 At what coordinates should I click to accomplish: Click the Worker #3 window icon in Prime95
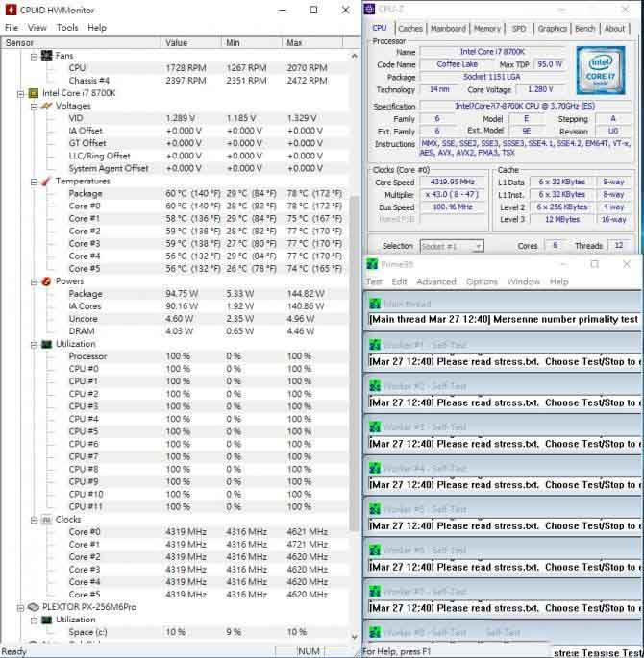click(x=375, y=426)
